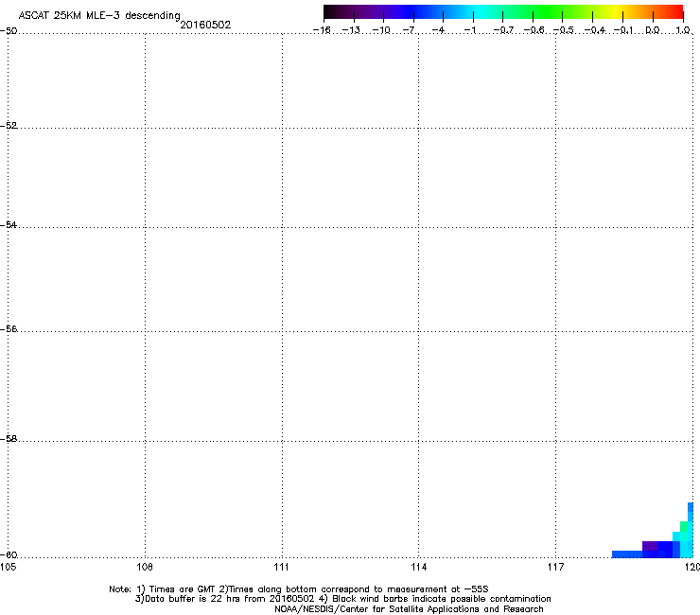Select latitude label -58 on the y-axis
Image resolution: width=700 pixels, height=615 pixels.
click(9, 439)
